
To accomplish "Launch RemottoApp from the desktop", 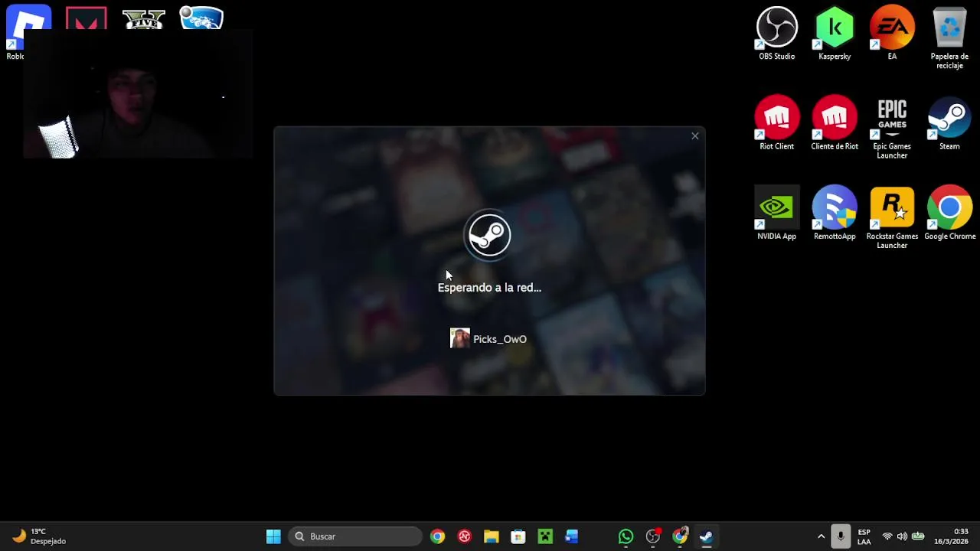I will 834,213.
